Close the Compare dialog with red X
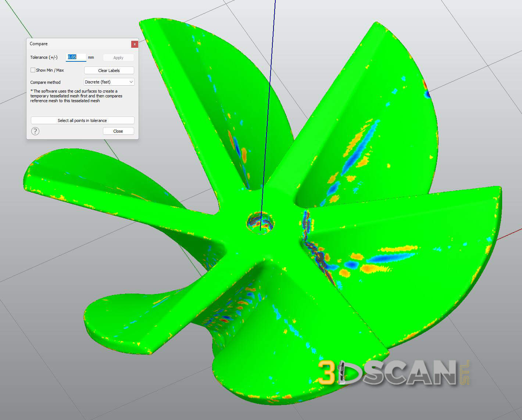Screen dimensions: 522x420 [135, 44]
